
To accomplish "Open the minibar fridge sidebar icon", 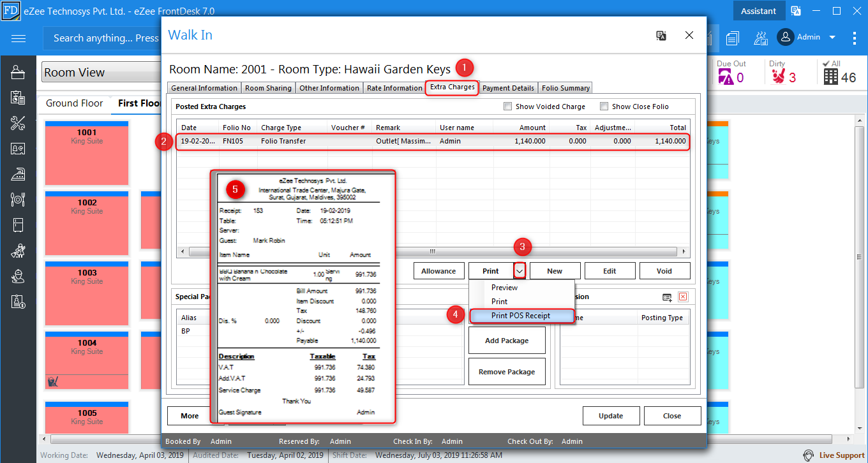I will [x=18, y=225].
